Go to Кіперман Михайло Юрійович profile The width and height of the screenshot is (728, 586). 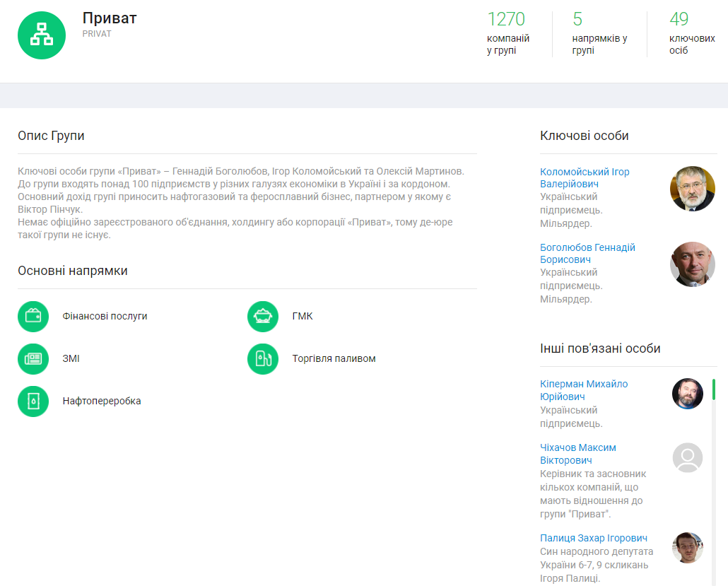583,390
